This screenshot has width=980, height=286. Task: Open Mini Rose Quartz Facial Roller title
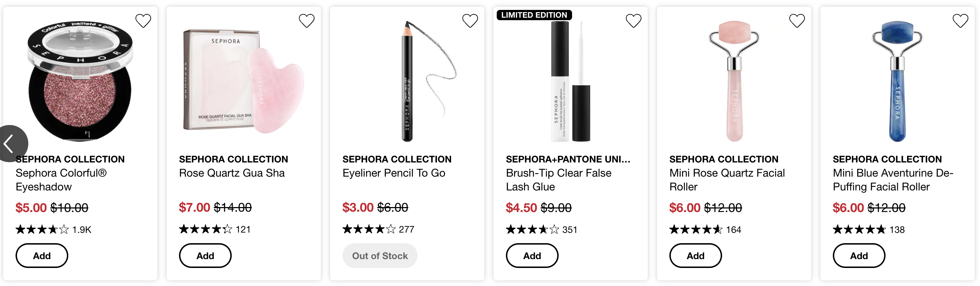coord(727,180)
